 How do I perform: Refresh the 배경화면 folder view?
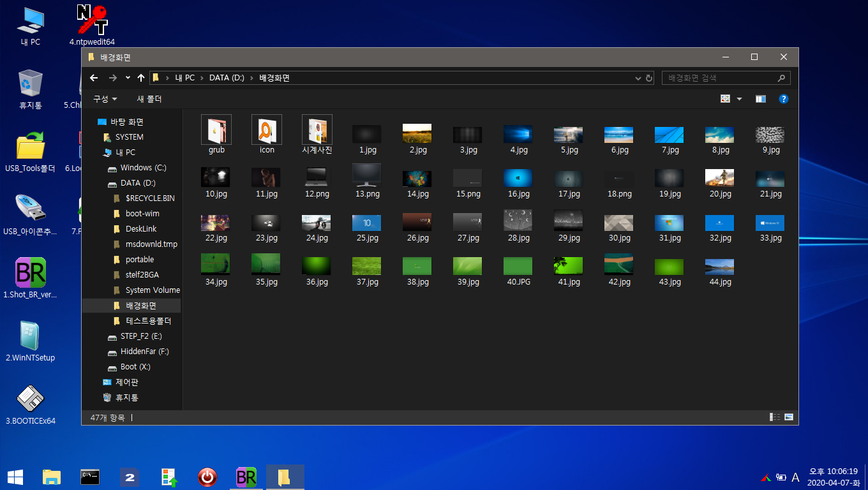coord(649,78)
